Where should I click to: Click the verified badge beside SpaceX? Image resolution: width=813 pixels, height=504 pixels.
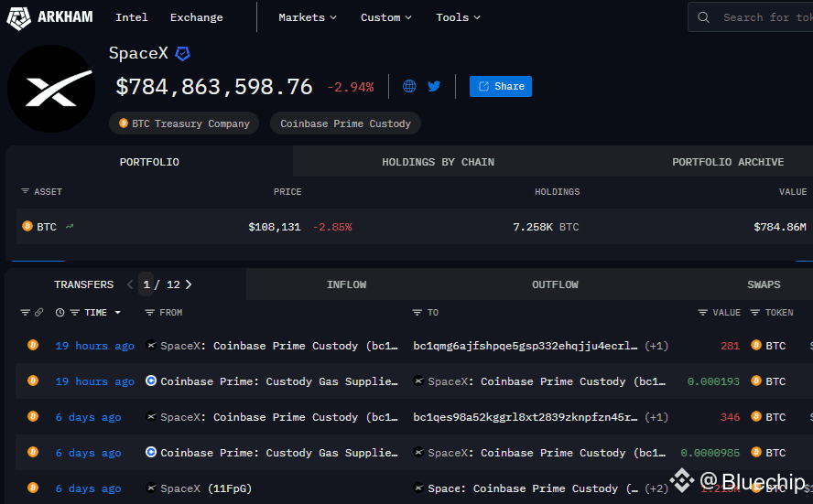click(x=182, y=54)
